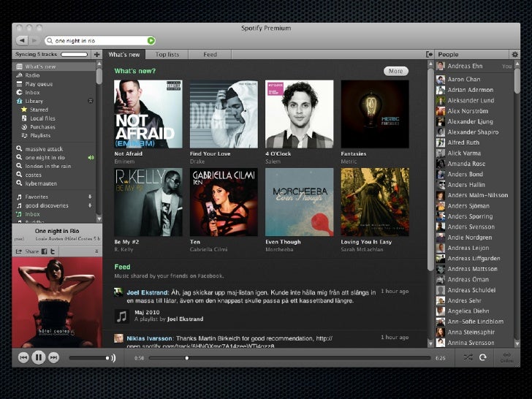This screenshot has height=399, width=532.
Task: Switch to the Feed tab
Action: (210, 54)
